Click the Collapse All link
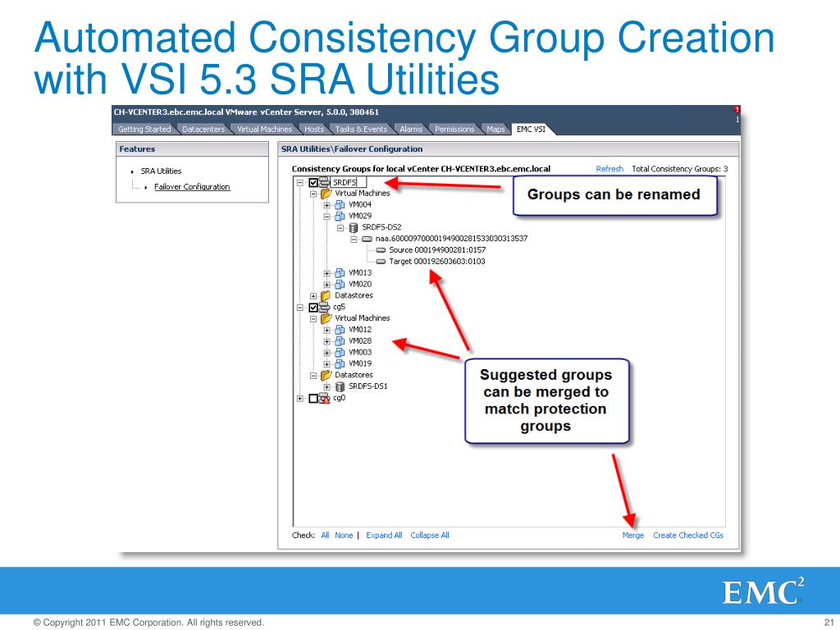 [430, 535]
